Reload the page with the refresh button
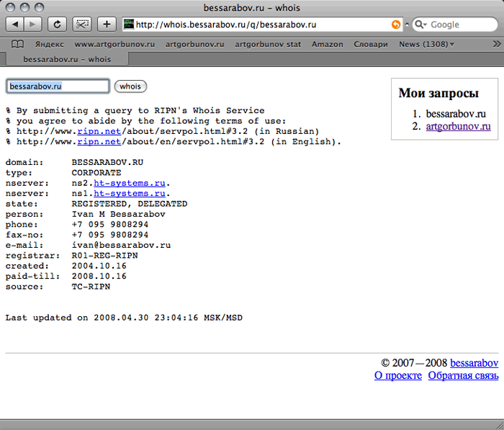Screen dimensions: 504x430 [58, 24]
